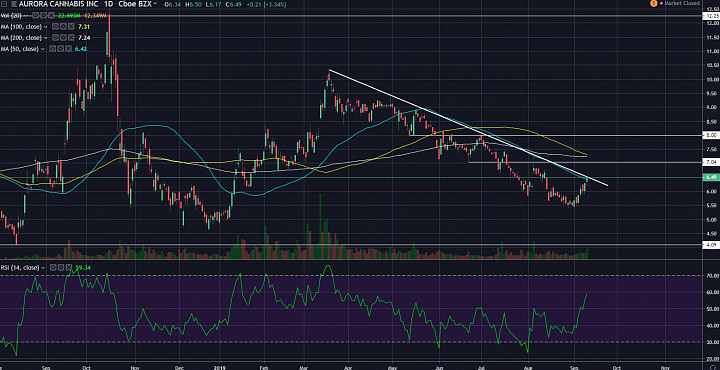Hide the Vol (20) indicator with eye icon
720x370 pixels.
[36, 15]
